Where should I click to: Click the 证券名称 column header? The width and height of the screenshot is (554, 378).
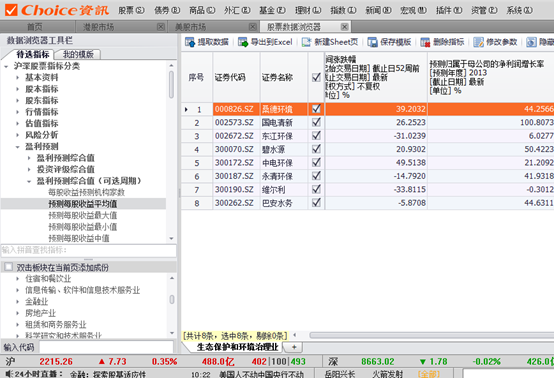point(284,77)
